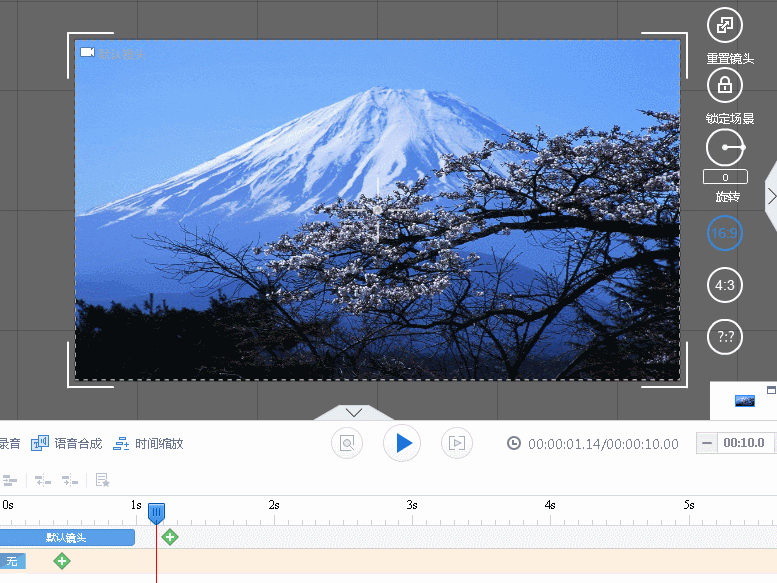
Task: Click the play-from-current-frame icon
Action: [456, 443]
